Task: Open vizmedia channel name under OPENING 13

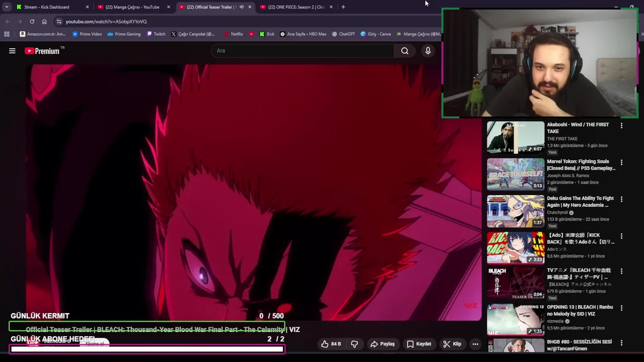Action: [x=555, y=321]
